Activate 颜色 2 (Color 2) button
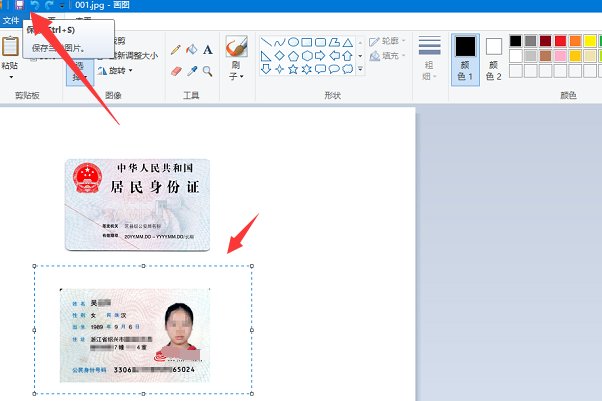The width and height of the screenshot is (602, 401). coord(494,59)
